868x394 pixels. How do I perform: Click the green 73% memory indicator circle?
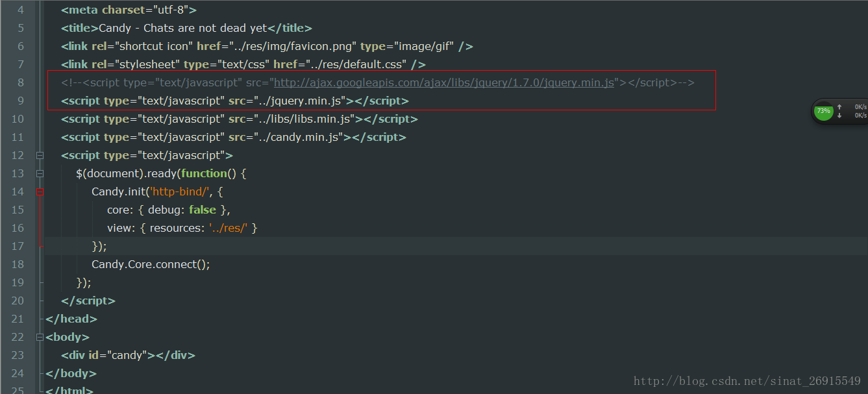823,111
